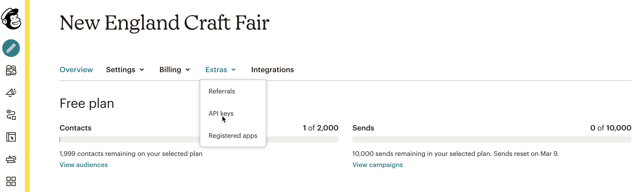Switch to the Overview tab
Image resolution: width=644 pixels, height=192 pixels.
[x=76, y=70]
